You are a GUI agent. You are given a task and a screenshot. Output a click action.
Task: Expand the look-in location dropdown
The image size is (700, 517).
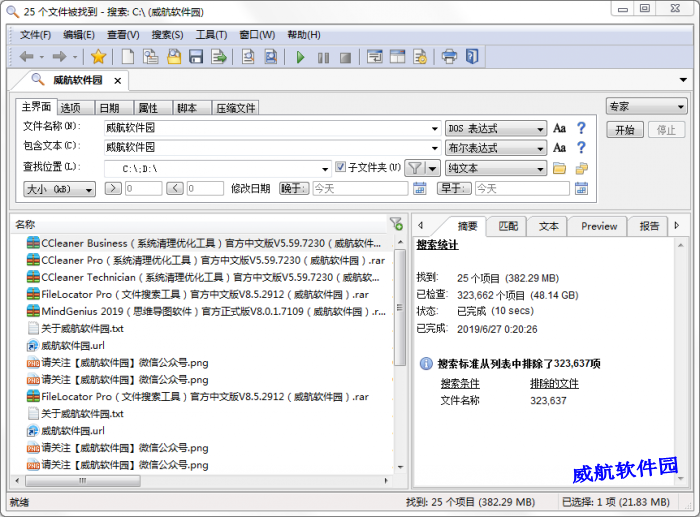(325, 169)
